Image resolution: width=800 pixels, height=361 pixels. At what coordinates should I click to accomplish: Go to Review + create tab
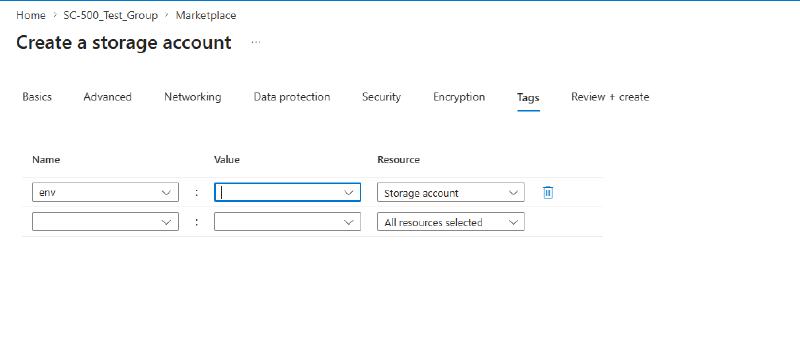[610, 97]
